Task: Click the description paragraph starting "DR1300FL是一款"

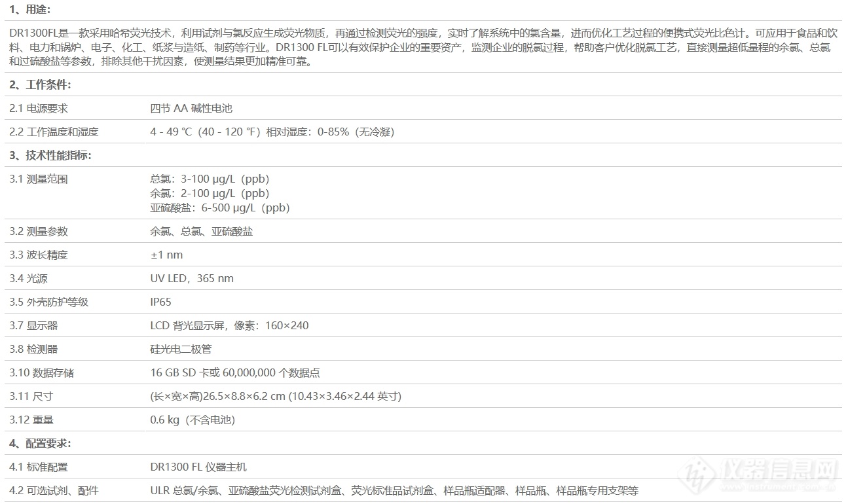Action: click(x=424, y=47)
